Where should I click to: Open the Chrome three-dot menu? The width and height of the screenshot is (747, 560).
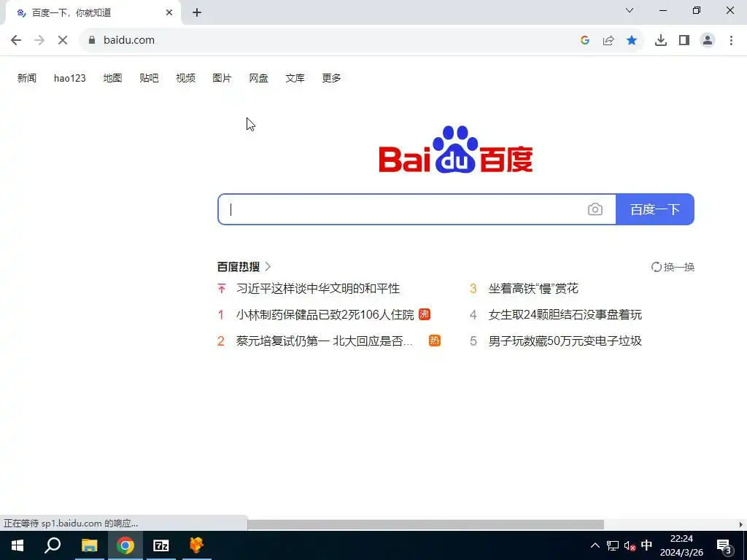731,40
